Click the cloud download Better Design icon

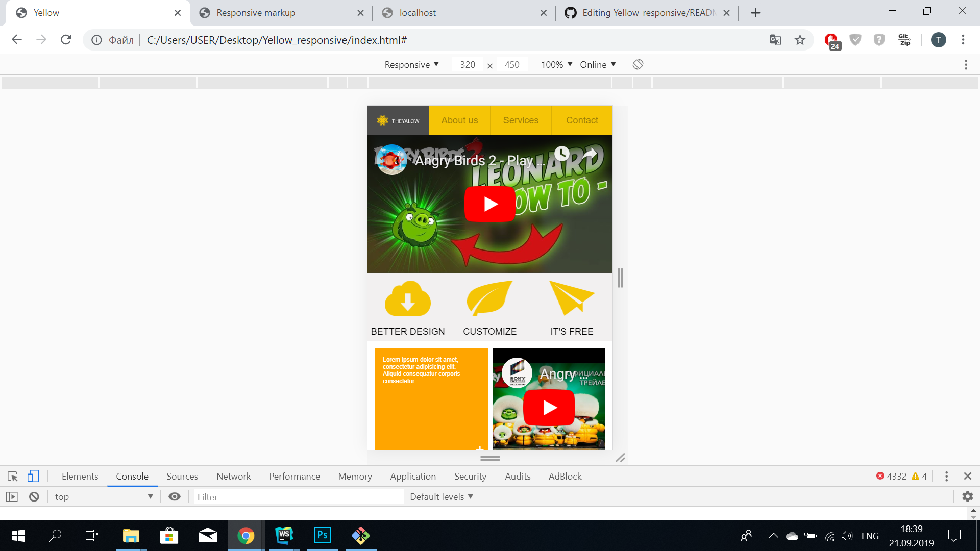pyautogui.click(x=408, y=298)
